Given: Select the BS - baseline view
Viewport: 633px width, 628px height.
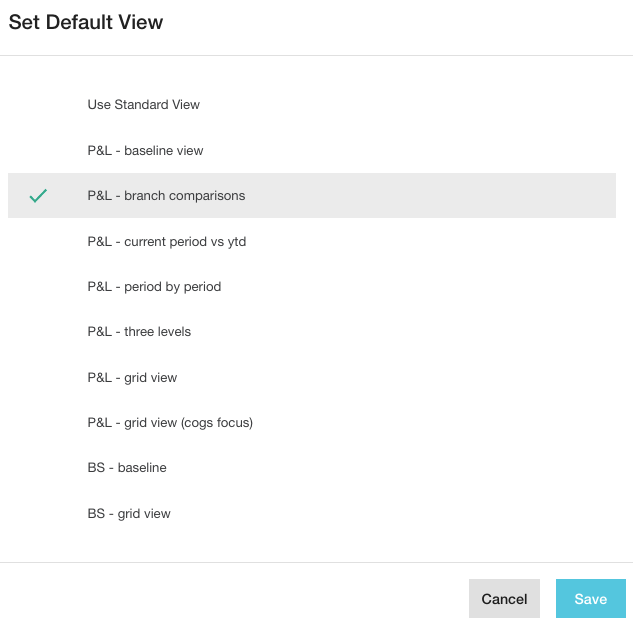Looking at the screenshot, I should pos(127,468).
